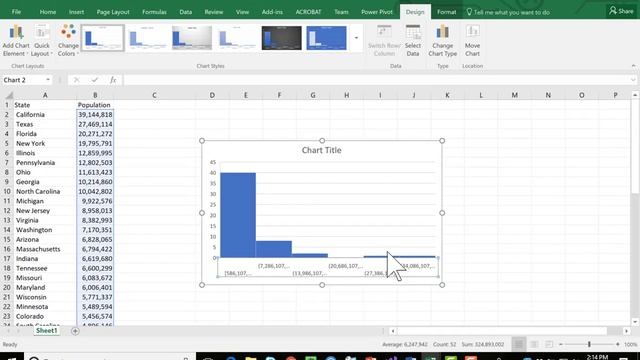The height and width of the screenshot is (360, 640).
Task: Click the horizontal scrollbar right arrow
Action: tap(626, 331)
